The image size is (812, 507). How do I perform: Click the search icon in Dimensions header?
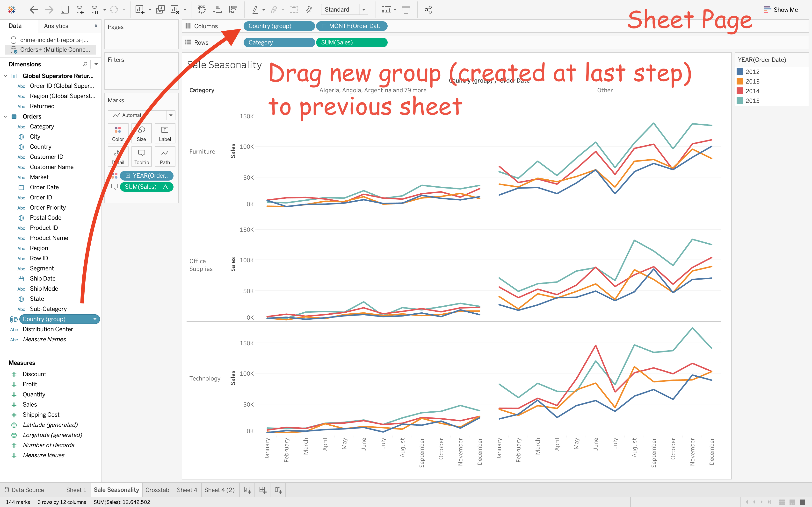point(85,64)
